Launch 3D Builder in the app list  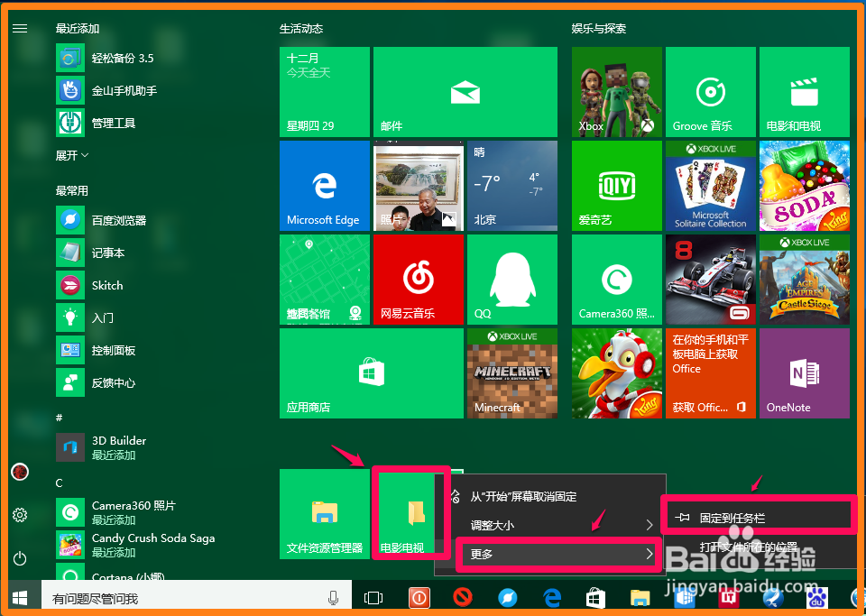(101, 447)
